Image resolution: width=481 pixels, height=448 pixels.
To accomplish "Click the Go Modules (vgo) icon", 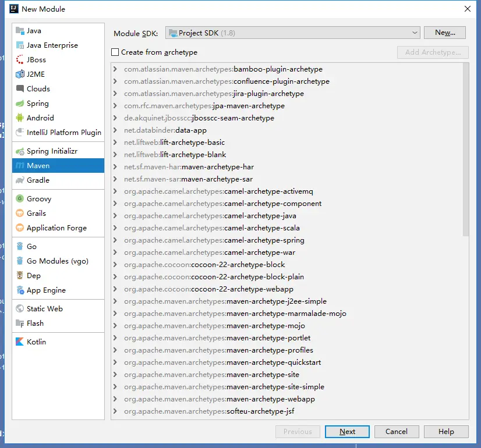I will click(x=20, y=261).
